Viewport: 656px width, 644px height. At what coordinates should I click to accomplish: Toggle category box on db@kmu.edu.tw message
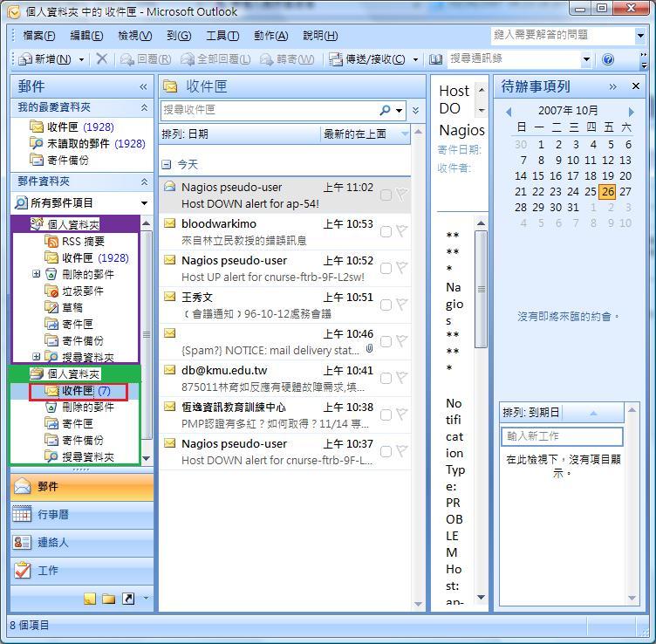point(386,378)
